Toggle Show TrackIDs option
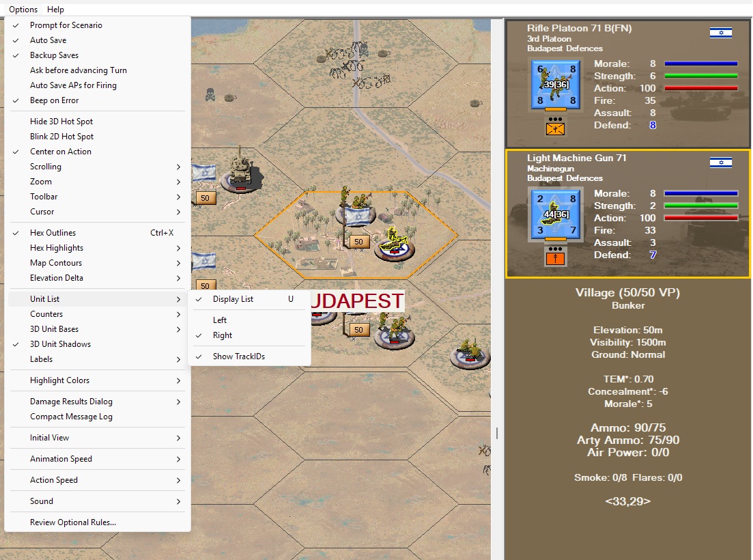This screenshot has width=753, height=560. pyautogui.click(x=249, y=356)
